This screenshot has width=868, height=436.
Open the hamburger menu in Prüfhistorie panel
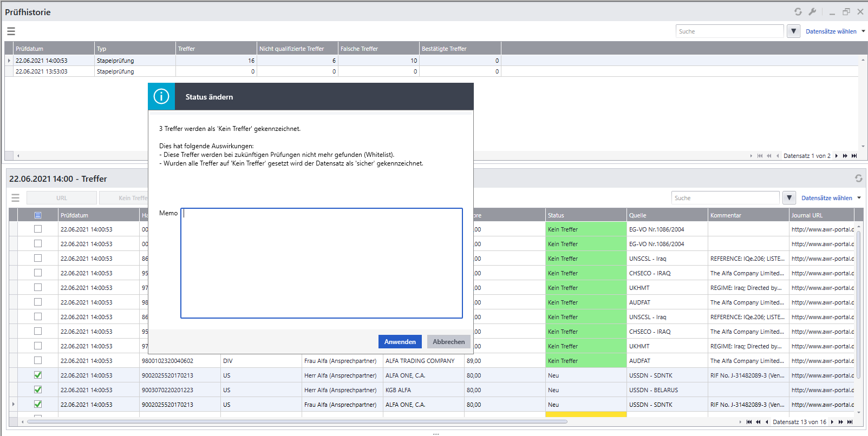pos(11,31)
